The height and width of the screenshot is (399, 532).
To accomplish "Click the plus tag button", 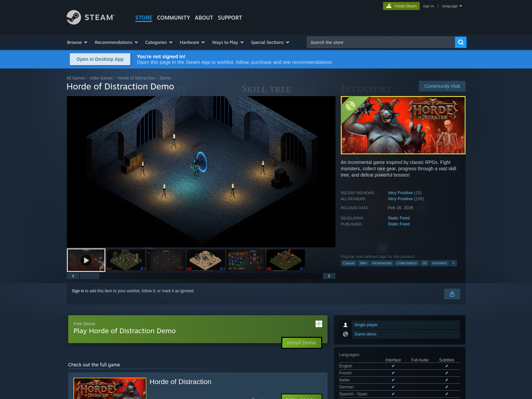I will (454, 263).
